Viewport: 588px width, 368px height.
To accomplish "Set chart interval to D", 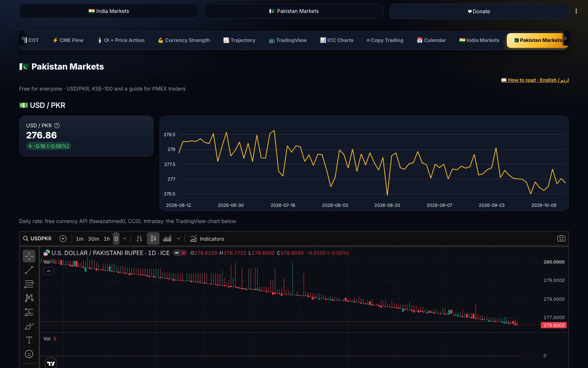I will tap(116, 239).
